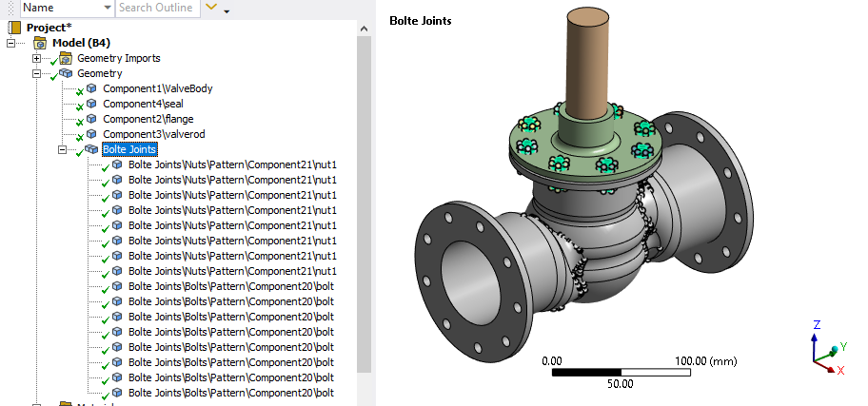
Task: Open small arrow menu beside yellow chevron
Action: (x=227, y=11)
